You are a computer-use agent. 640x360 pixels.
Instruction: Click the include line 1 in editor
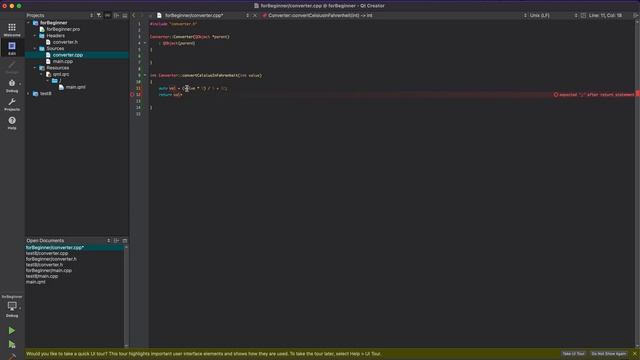[x=173, y=24]
